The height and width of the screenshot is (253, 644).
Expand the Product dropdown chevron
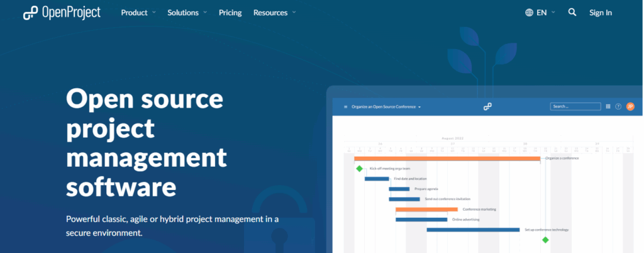click(154, 13)
